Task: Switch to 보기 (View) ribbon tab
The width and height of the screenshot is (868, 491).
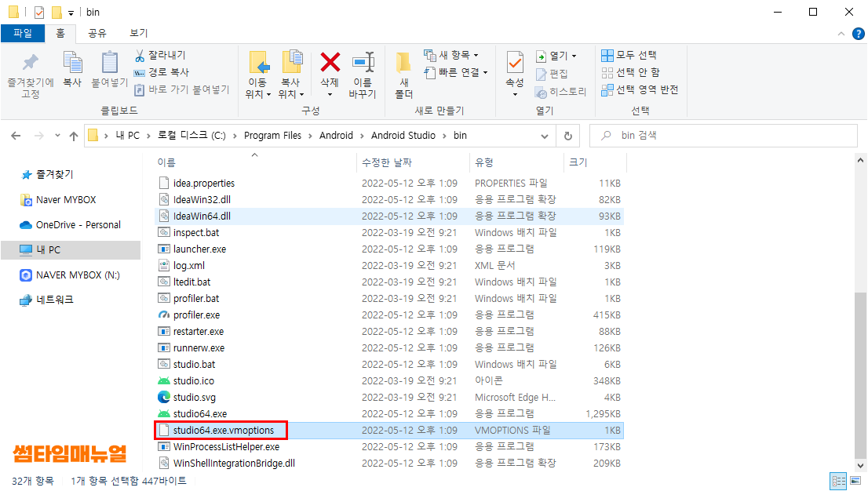Action: tap(138, 33)
